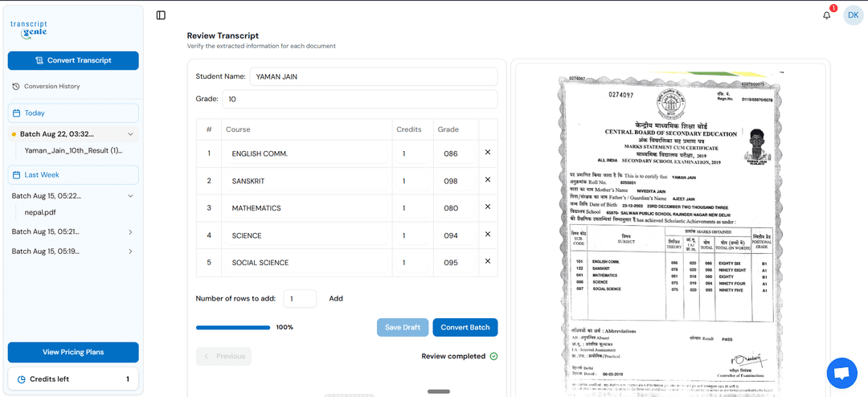
Task: Click Convert Transcript button
Action: coord(73,60)
